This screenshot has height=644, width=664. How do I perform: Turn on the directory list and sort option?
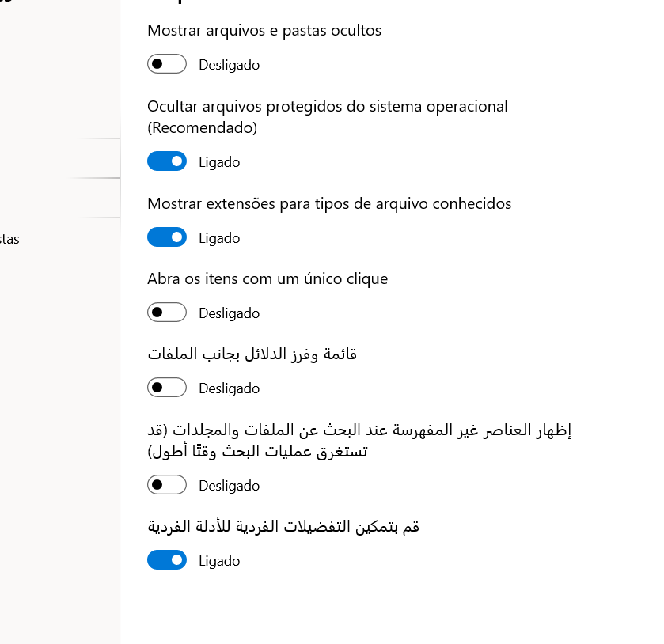[166, 387]
